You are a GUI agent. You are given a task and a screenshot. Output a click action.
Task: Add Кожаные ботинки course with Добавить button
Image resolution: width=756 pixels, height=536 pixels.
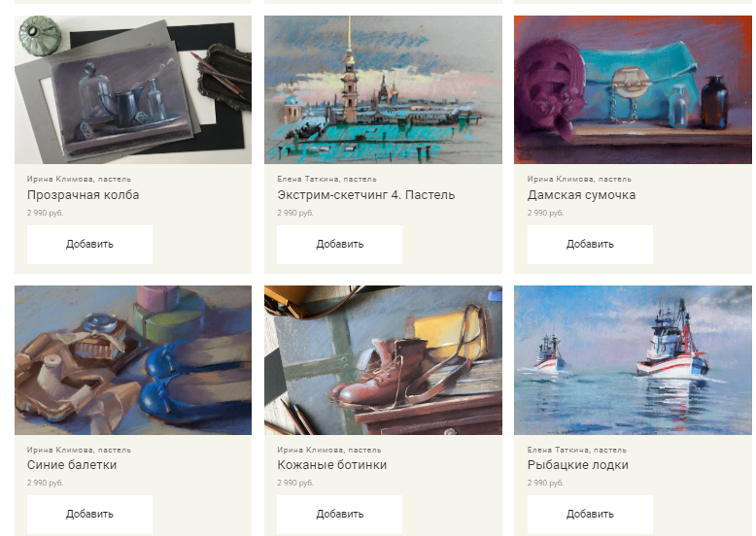[339, 514]
